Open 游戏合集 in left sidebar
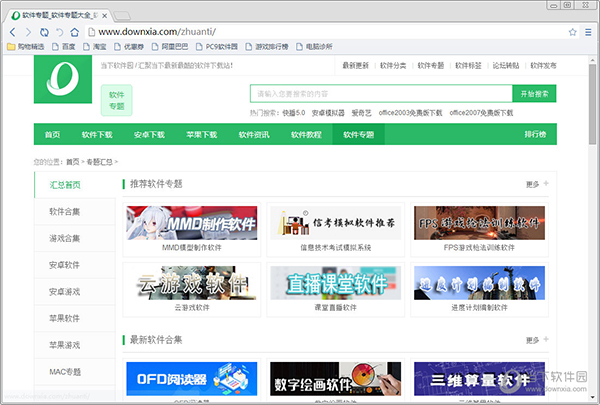600x405 pixels. 65,238
